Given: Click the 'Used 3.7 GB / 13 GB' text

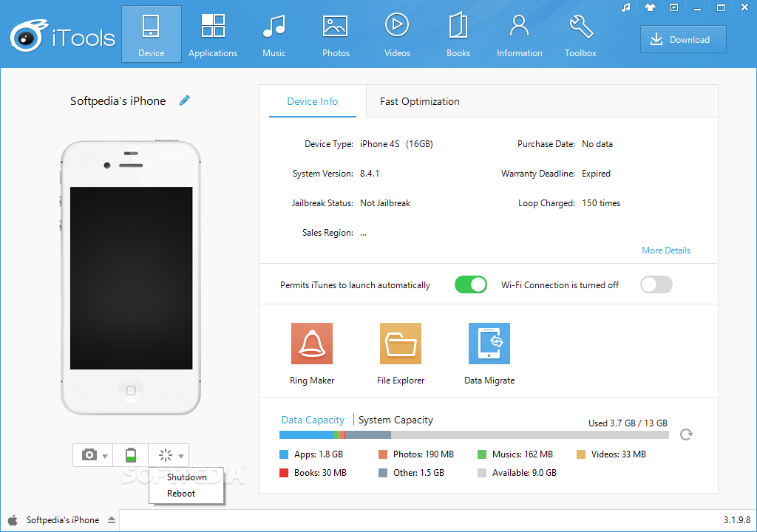Looking at the screenshot, I should coord(628,423).
